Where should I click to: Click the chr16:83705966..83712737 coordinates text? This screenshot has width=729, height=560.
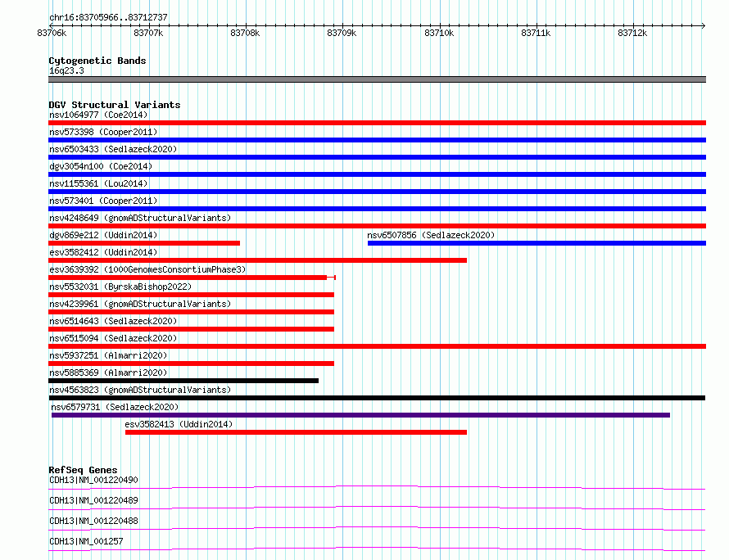[108, 17]
